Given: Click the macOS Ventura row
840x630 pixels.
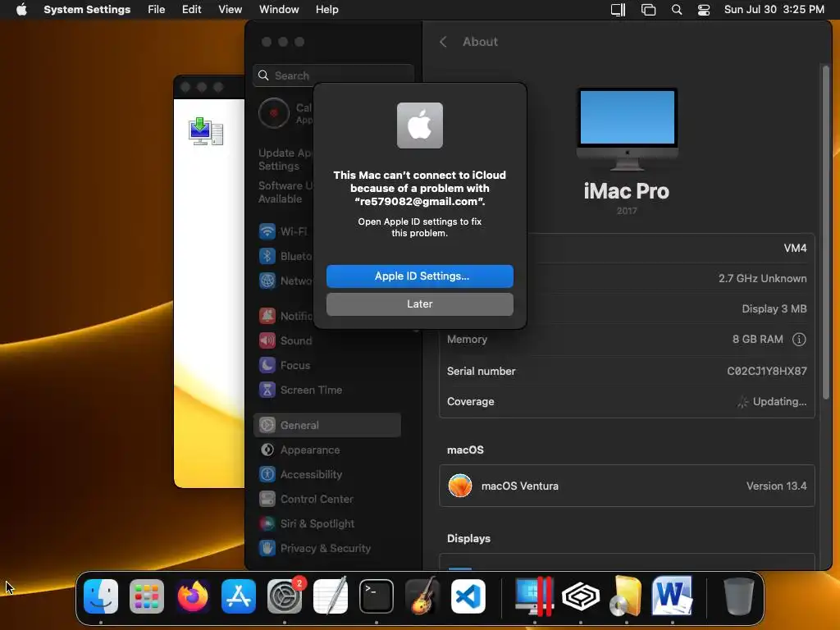Looking at the screenshot, I should (x=627, y=486).
